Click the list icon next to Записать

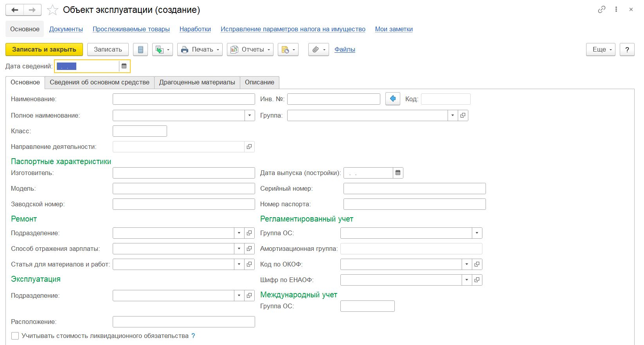click(x=140, y=50)
